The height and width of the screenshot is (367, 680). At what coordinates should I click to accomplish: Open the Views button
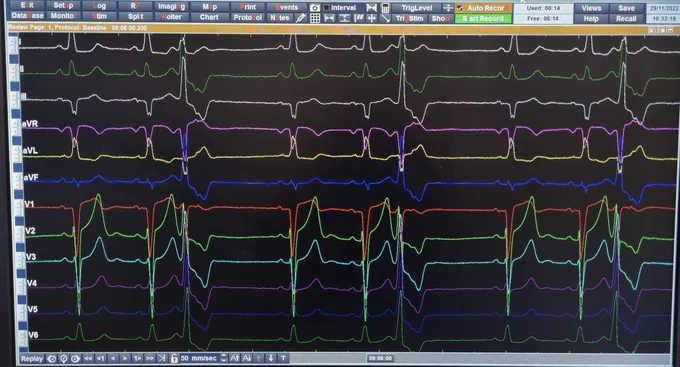coord(591,8)
